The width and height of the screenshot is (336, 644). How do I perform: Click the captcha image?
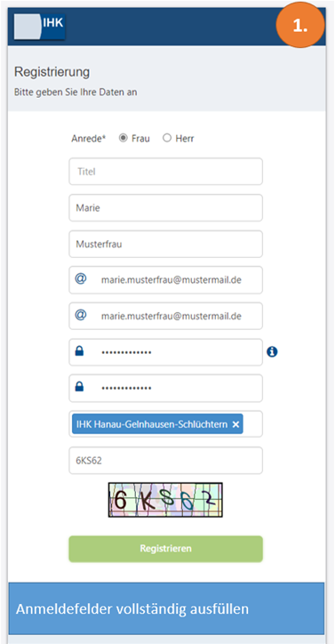165,500
